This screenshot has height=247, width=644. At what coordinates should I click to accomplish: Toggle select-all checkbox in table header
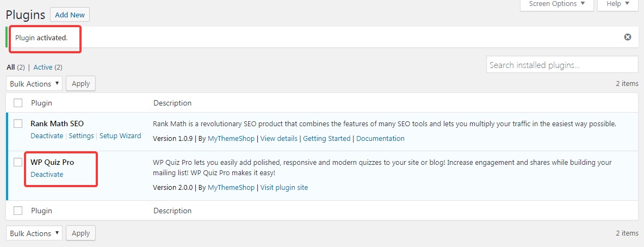[x=18, y=103]
